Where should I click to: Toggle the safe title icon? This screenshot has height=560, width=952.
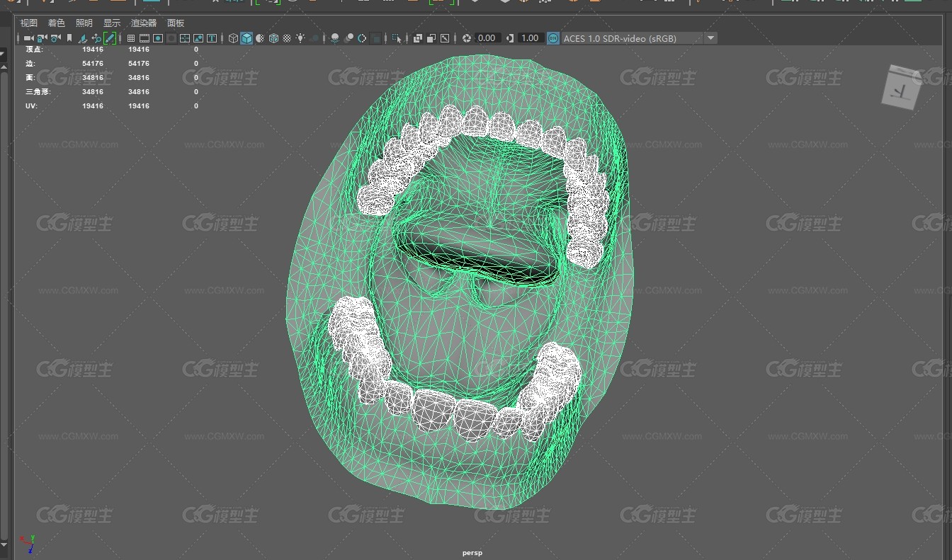point(212,38)
